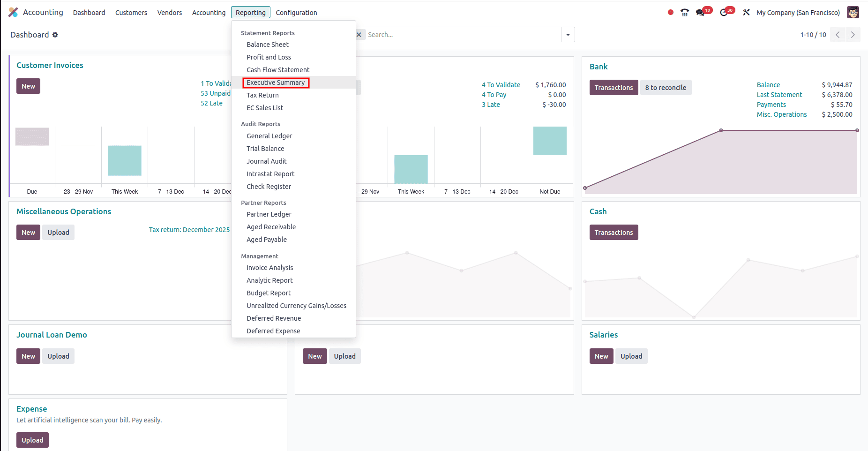This screenshot has height=451, width=868.
Task: Open the Discuss conversations icon with 10 badge
Action: (700, 12)
